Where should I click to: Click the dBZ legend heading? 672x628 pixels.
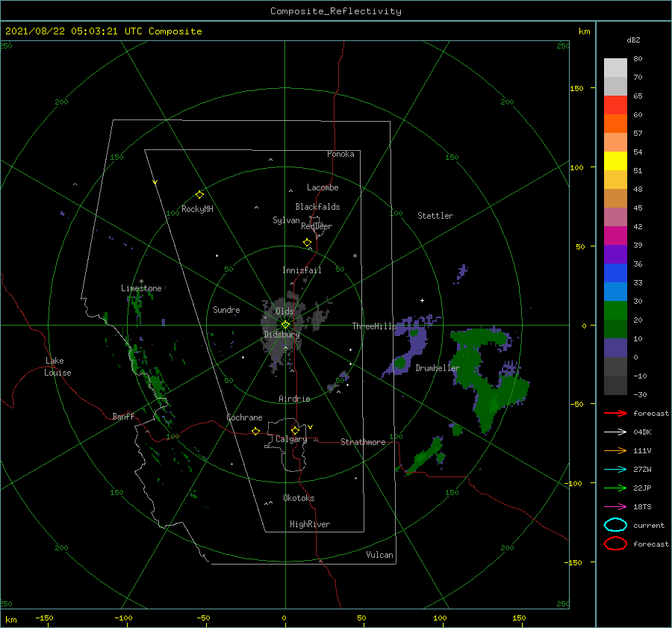click(x=633, y=40)
